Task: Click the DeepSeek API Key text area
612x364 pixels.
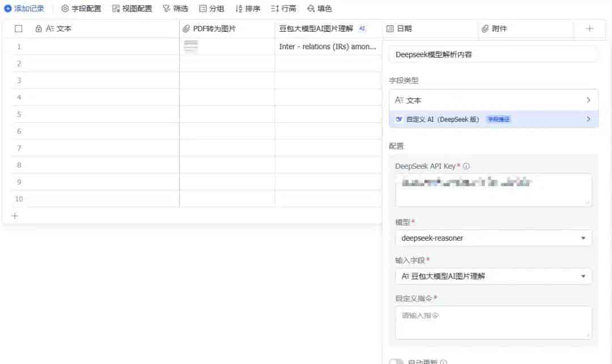Action: (494, 190)
